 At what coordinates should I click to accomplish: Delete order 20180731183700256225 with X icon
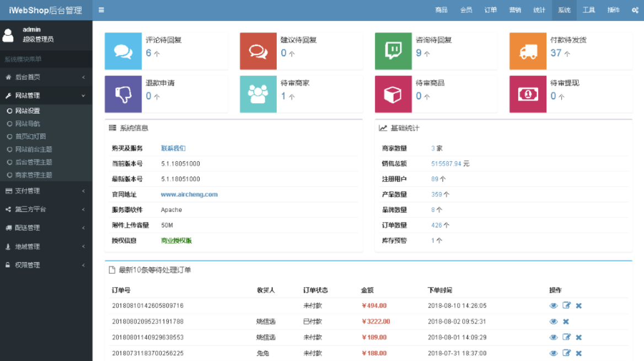pyautogui.click(x=579, y=353)
